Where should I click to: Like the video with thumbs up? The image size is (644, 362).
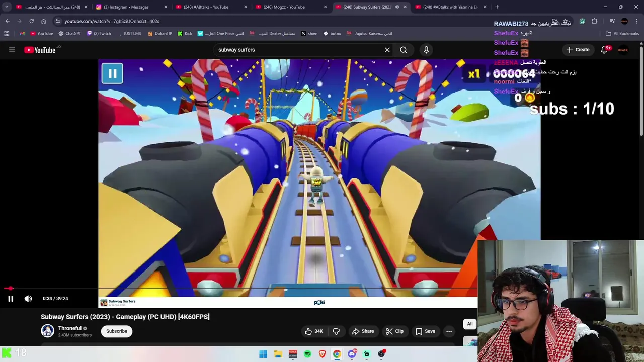click(313, 331)
